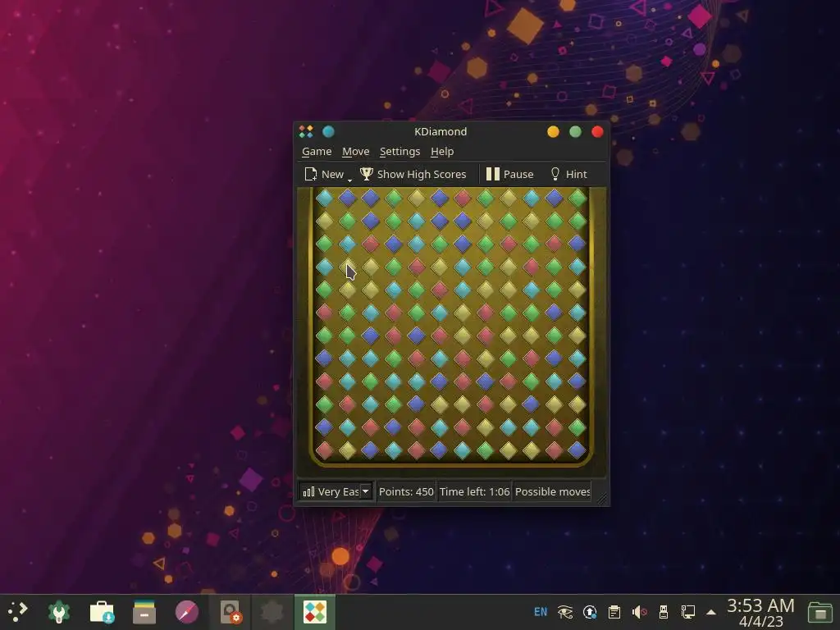Select the cyan diamond in top-left corner
Screen dimensions: 840x630
coord(324,198)
